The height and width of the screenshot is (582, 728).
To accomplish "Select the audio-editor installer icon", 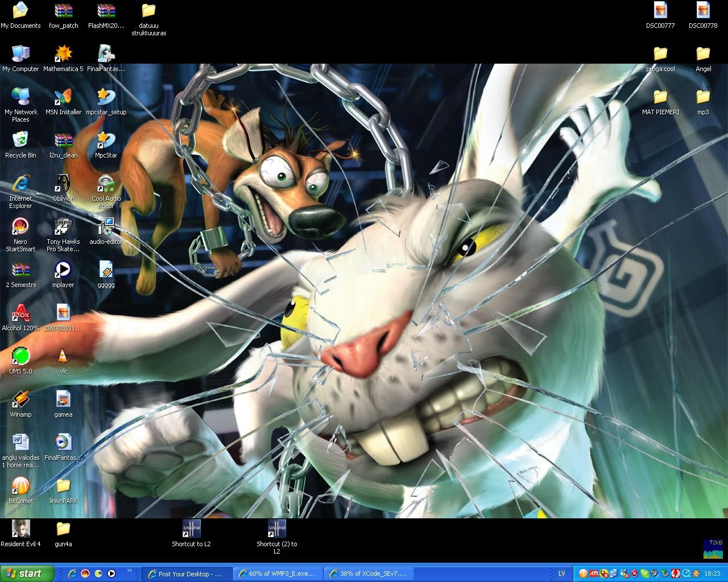I will coord(106,231).
